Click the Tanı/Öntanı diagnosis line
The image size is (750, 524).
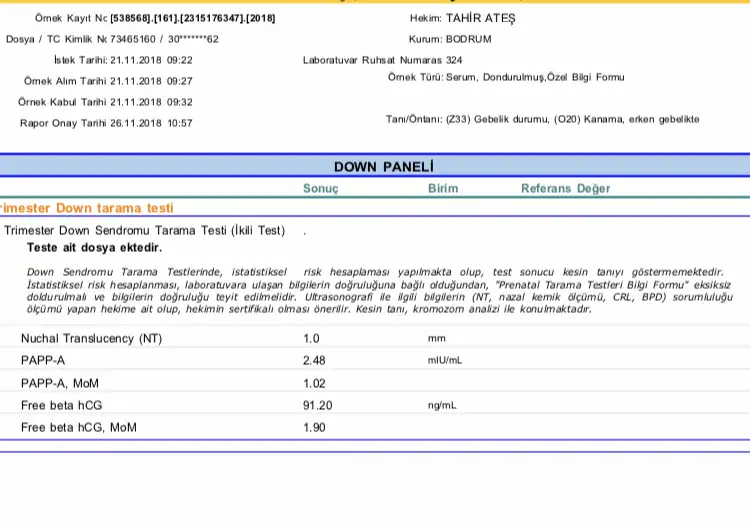tap(542, 119)
